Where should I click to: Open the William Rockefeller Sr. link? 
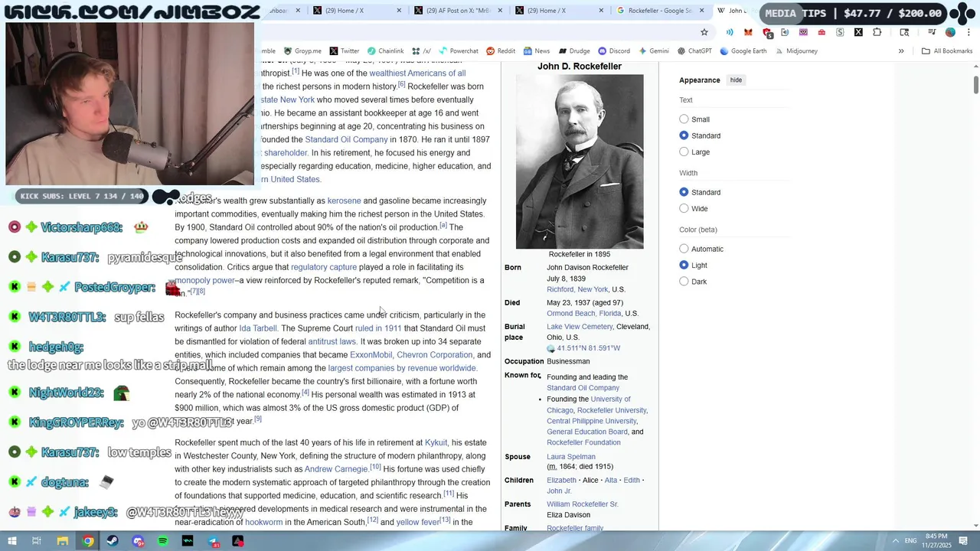[582, 504]
